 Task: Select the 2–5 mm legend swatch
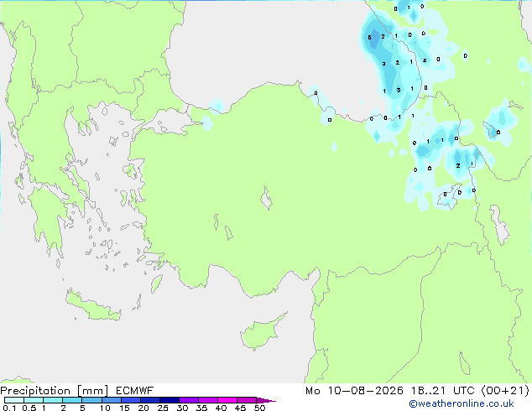[x=72, y=400]
